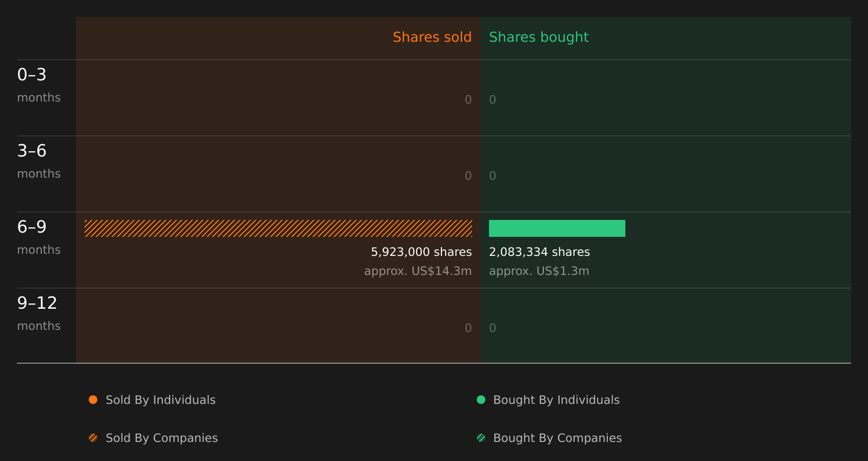The height and width of the screenshot is (461, 868).
Task: Click the 5,923,000 shares value
Action: coord(421,252)
